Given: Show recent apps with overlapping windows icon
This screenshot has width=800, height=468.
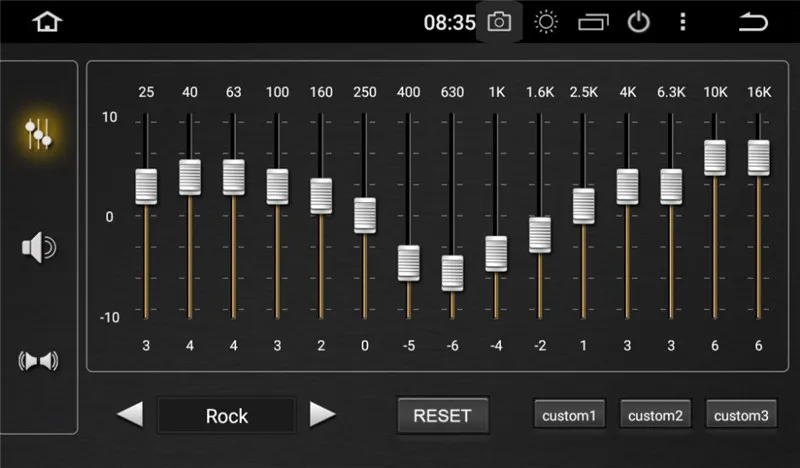Looking at the screenshot, I should [593, 22].
